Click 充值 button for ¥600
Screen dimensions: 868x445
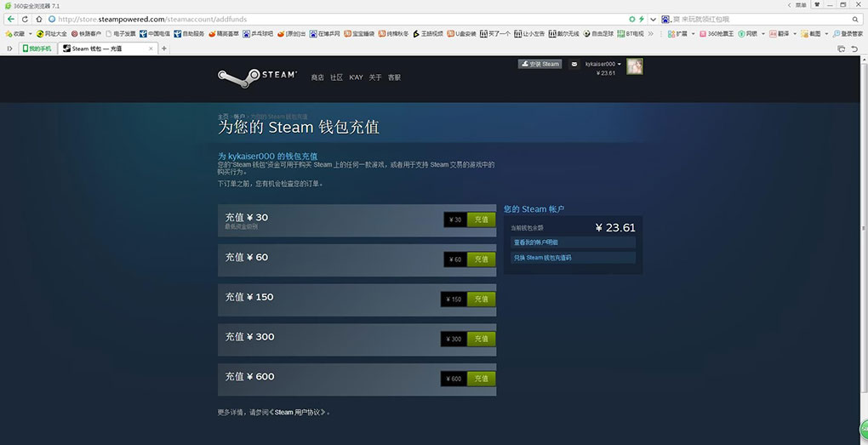tap(482, 379)
